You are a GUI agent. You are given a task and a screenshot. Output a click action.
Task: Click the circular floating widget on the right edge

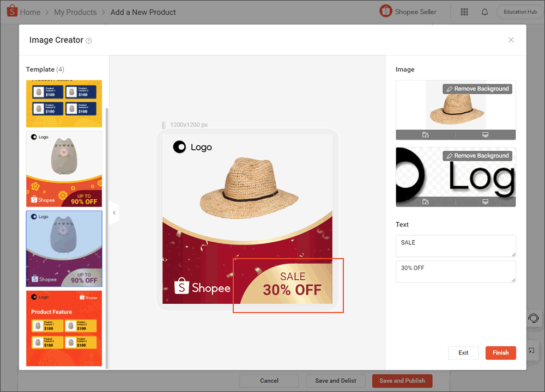(534, 318)
